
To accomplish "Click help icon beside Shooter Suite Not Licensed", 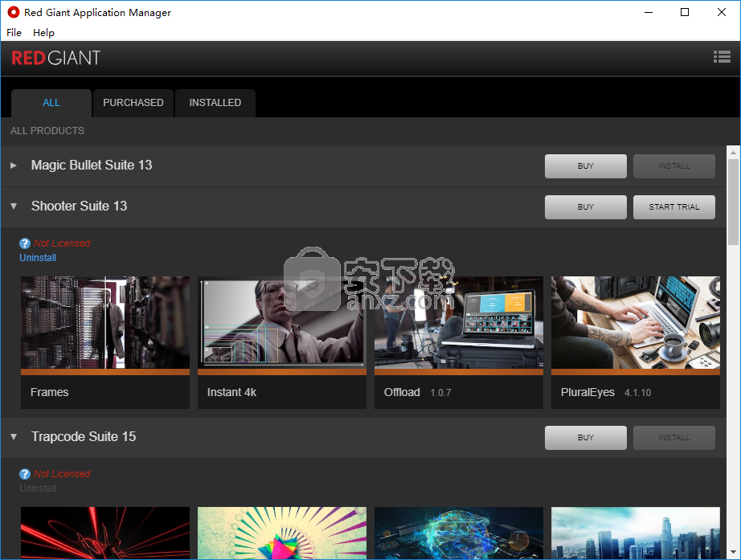I will click(x=25, y=243).
